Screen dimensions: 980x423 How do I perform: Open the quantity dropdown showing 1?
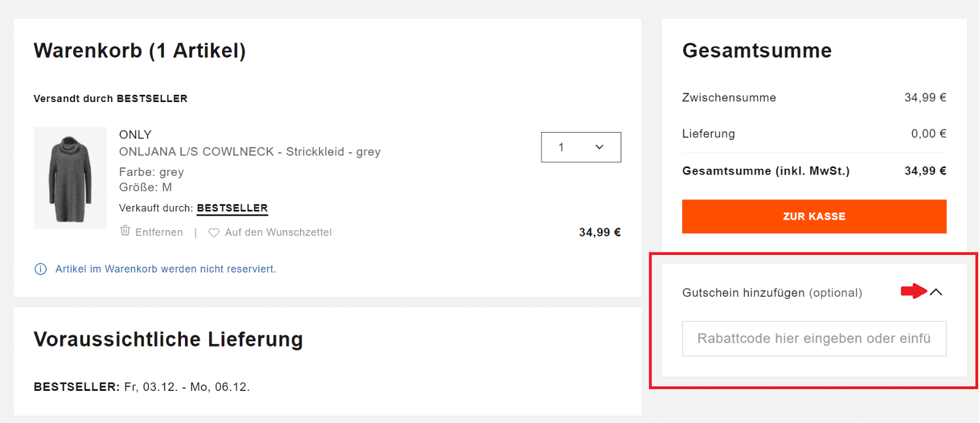(580, 147)
